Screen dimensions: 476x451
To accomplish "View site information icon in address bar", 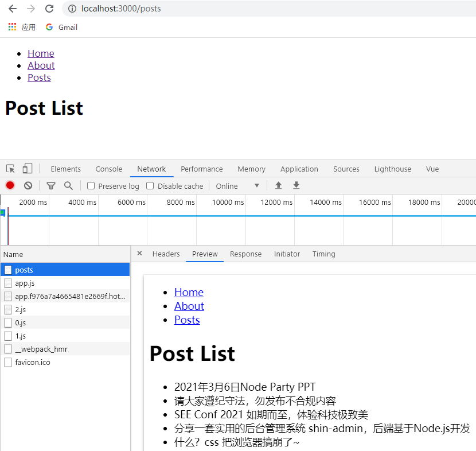I will (x=72, y=9).
